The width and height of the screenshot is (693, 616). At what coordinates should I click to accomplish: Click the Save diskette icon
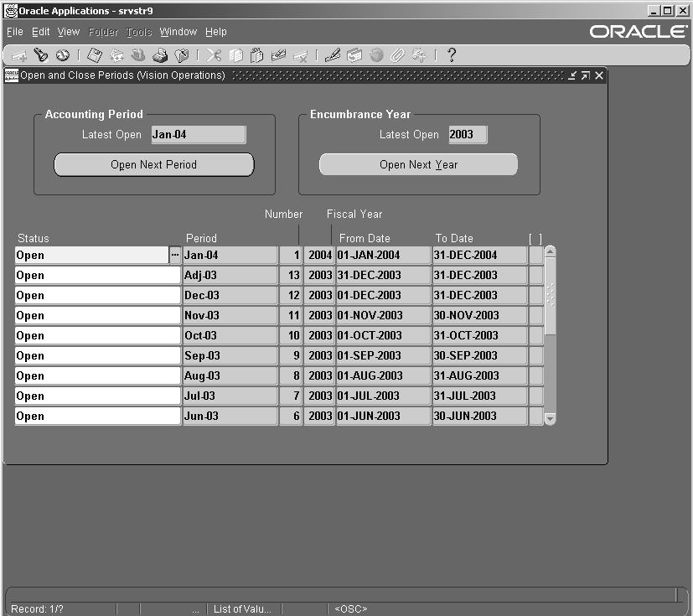pos(95,55)
